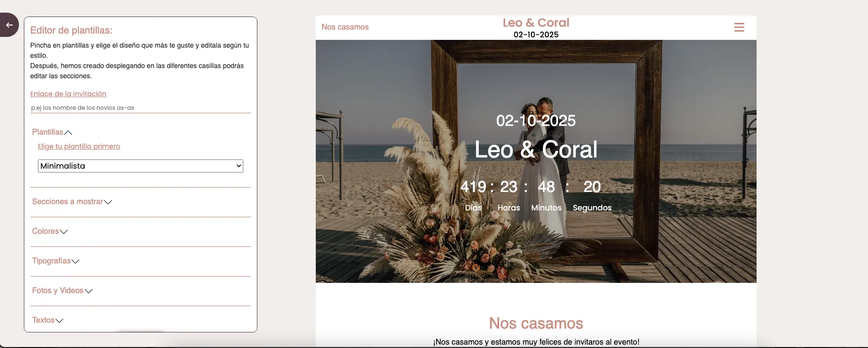
Task: Open the Enlace de la invitación link
Action: coord(68,94)
